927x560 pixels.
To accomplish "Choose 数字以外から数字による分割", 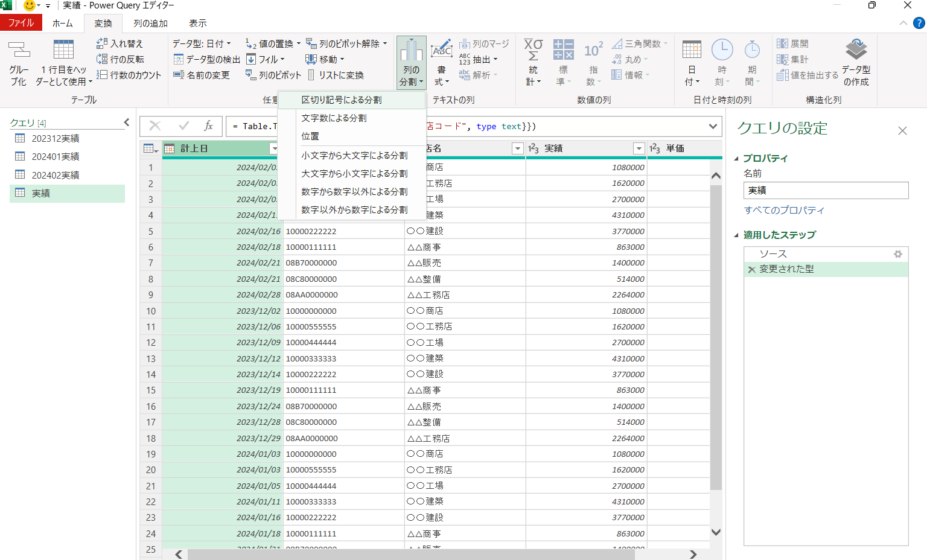I will pyautogui.click(x=352, y=209).
